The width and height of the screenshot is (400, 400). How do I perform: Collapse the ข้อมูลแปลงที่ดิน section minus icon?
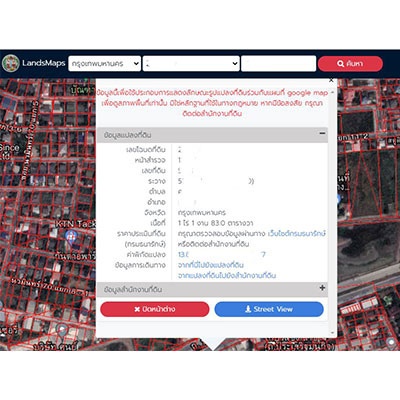click(x=322, y=133)
